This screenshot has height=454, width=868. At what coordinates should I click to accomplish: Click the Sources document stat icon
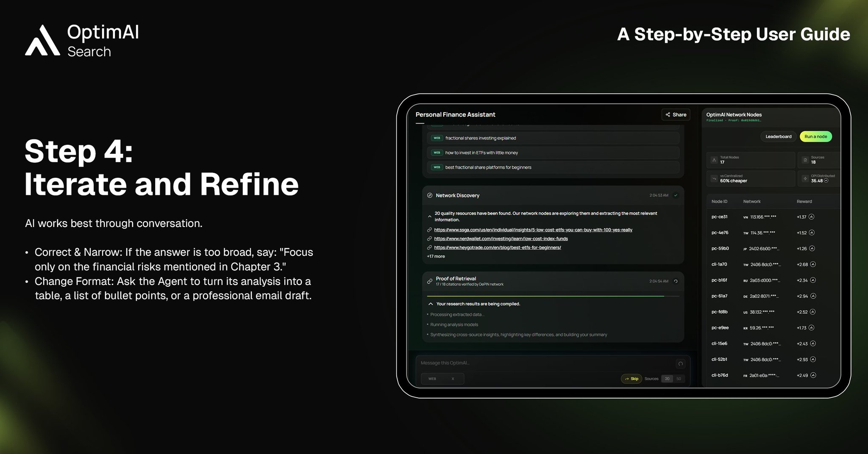point(805,160)
